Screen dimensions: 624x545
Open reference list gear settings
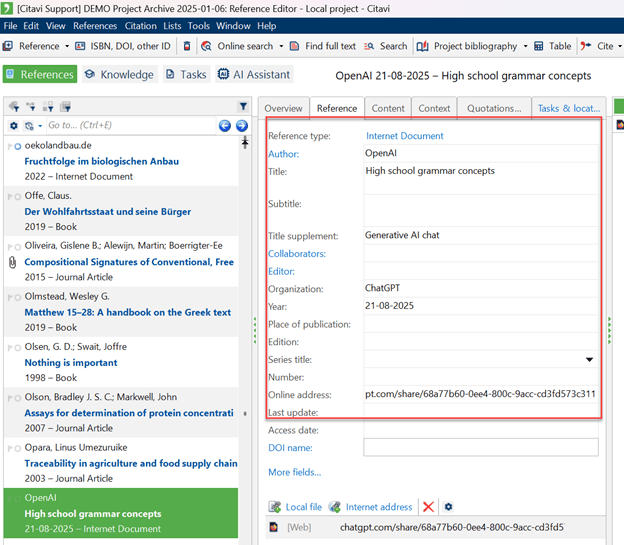pos(14,126)
